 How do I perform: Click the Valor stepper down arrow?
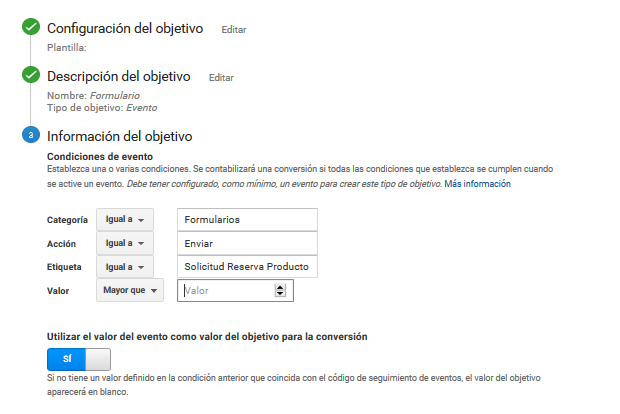point(280,293)
